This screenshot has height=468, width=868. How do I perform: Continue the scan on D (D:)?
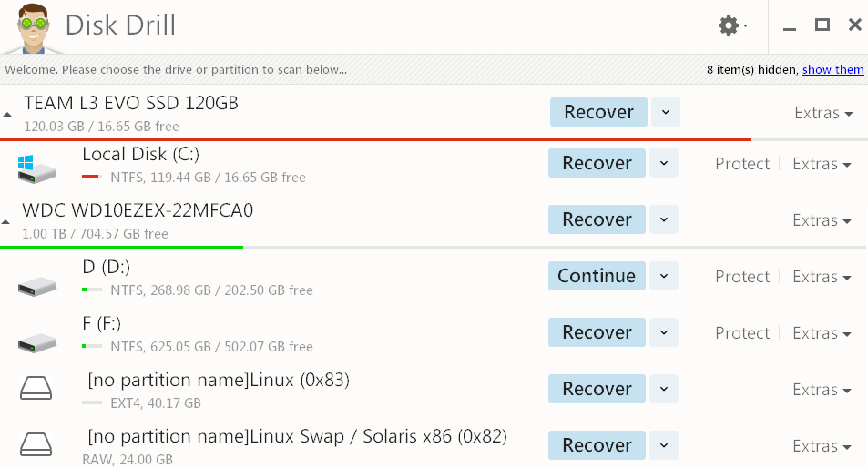point(597,276)
